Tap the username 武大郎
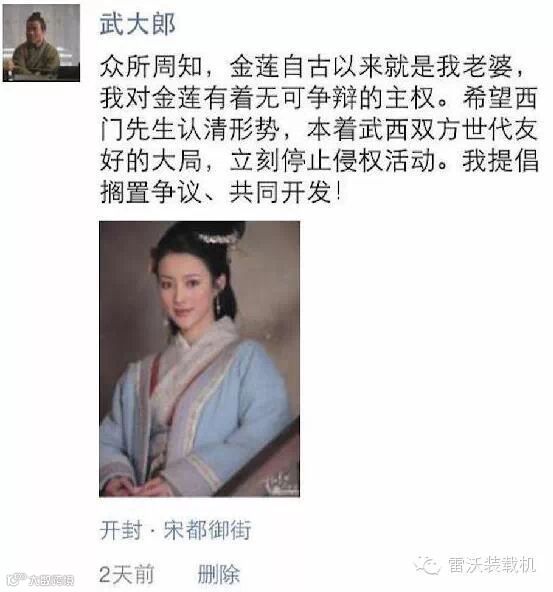The width and height of the screenshot is (553, 592). click(x=137, y=24)
